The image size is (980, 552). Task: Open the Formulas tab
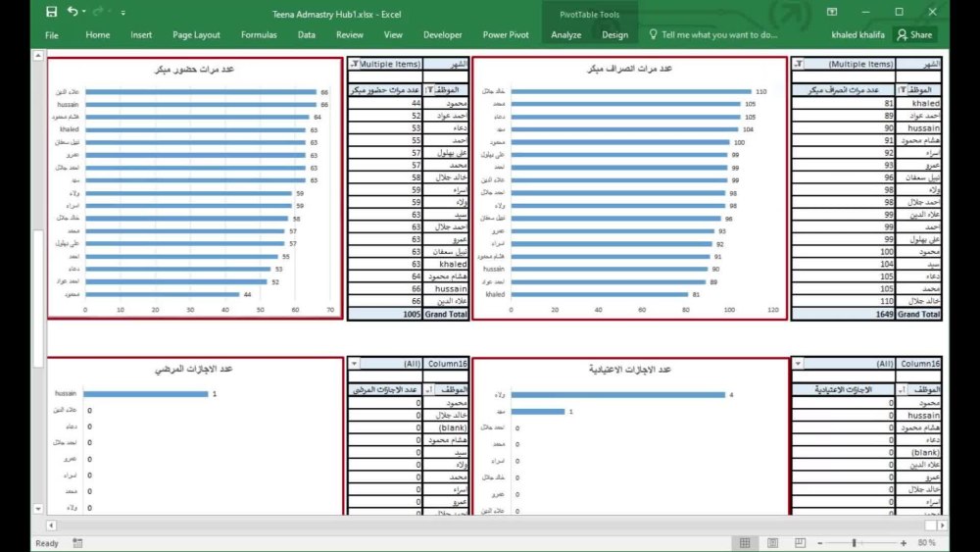coord(259,35)
